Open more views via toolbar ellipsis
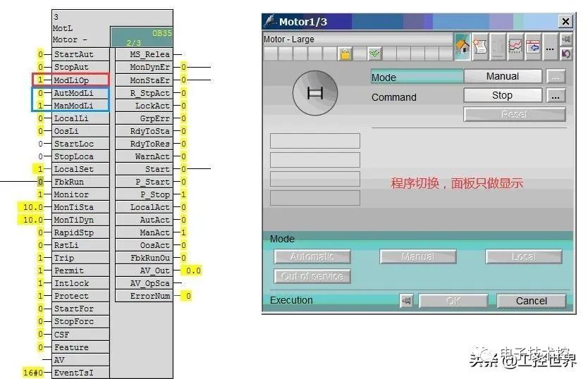The image size is (588, 379). [x=550, y=48]
